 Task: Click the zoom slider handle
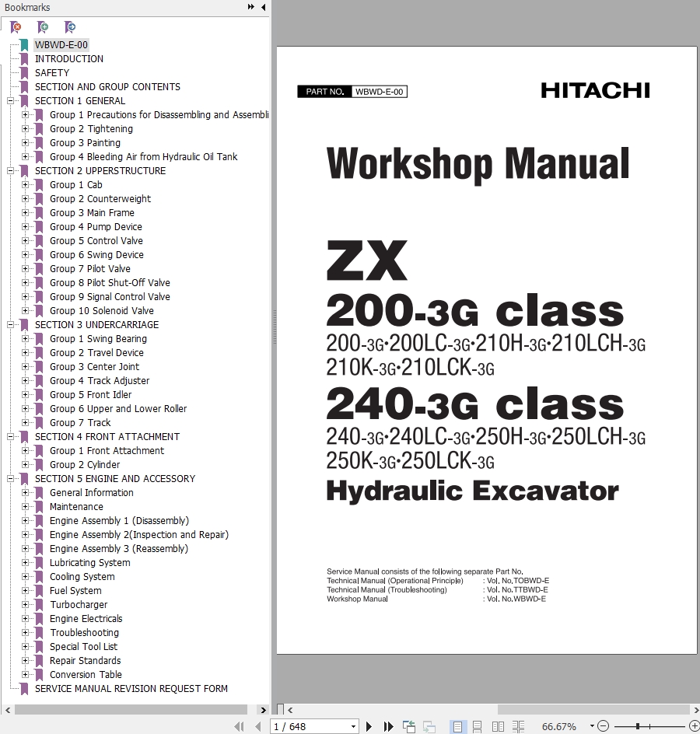(x=637, y=726)
